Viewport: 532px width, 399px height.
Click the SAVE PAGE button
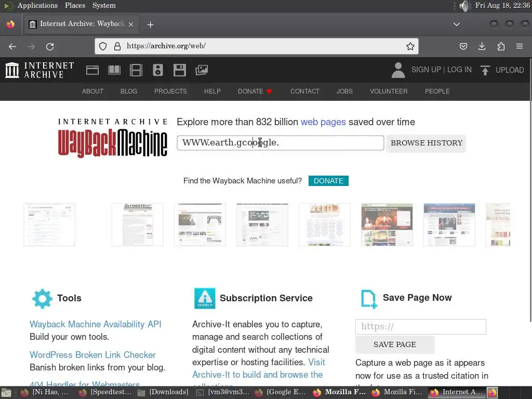pyautogui.click(x=395, y=344)
